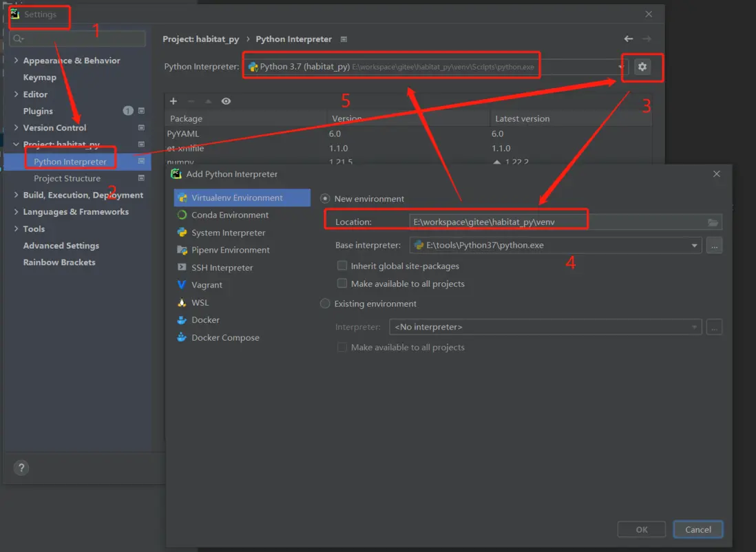Open Rainbow Brackets settings
The image size is (756, 552).
point(59,262)
